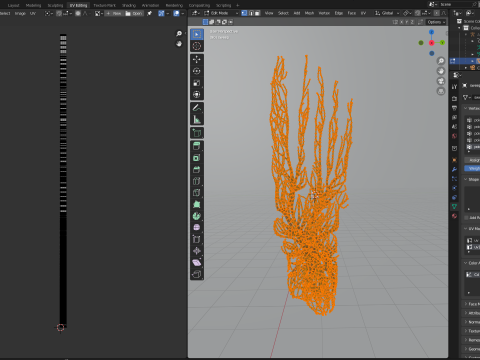Select the Rotate tool

197,71
